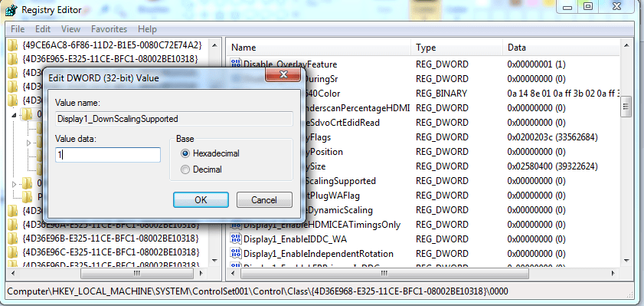Click the Display1_EnableIndependentRotation value icon

pyautogui.click(x=236, y=253)
